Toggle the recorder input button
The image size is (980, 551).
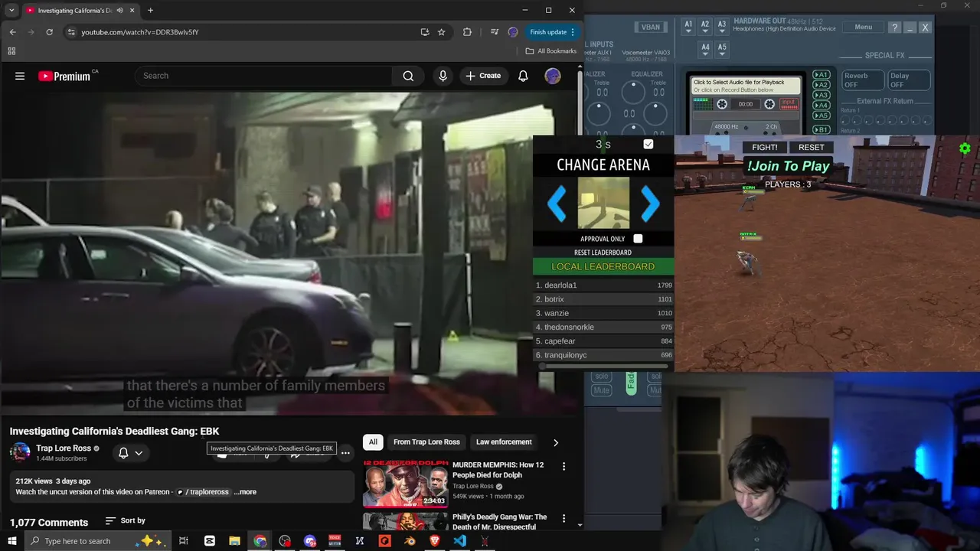[789, 103]
